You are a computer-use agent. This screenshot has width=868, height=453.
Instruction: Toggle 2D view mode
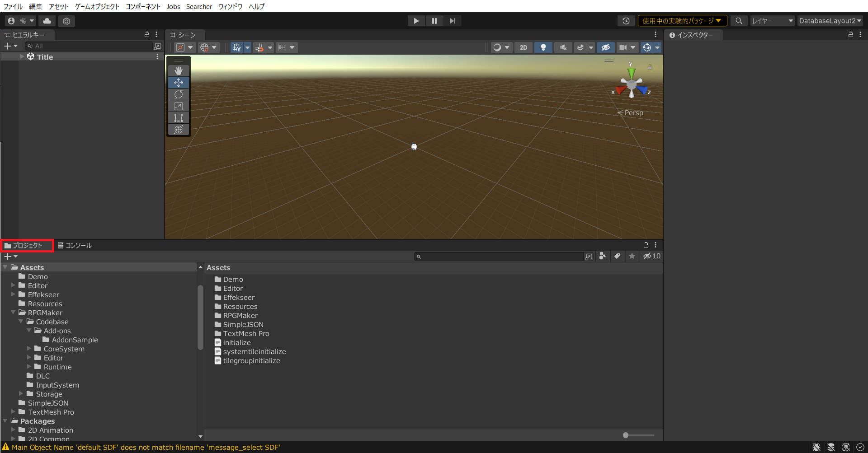click(523, 47)
